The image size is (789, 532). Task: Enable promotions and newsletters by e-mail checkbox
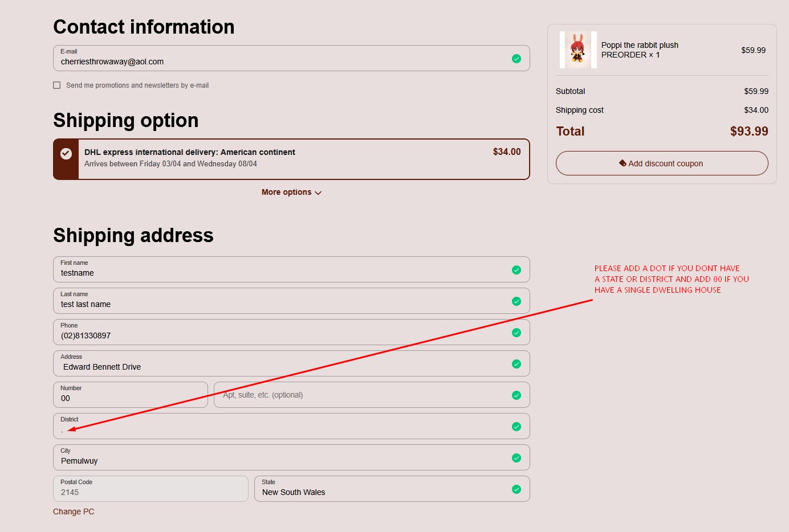click(x=57, y=85)
